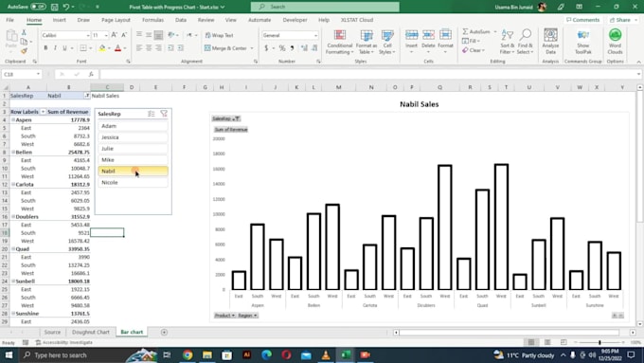Click the Increase Font Size icon

point(115,35)
